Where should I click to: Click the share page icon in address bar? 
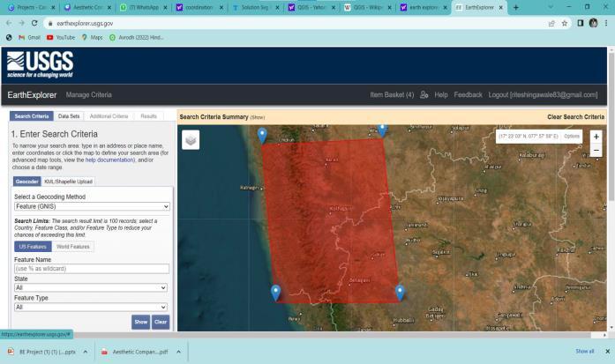click(x=551, y=24)
